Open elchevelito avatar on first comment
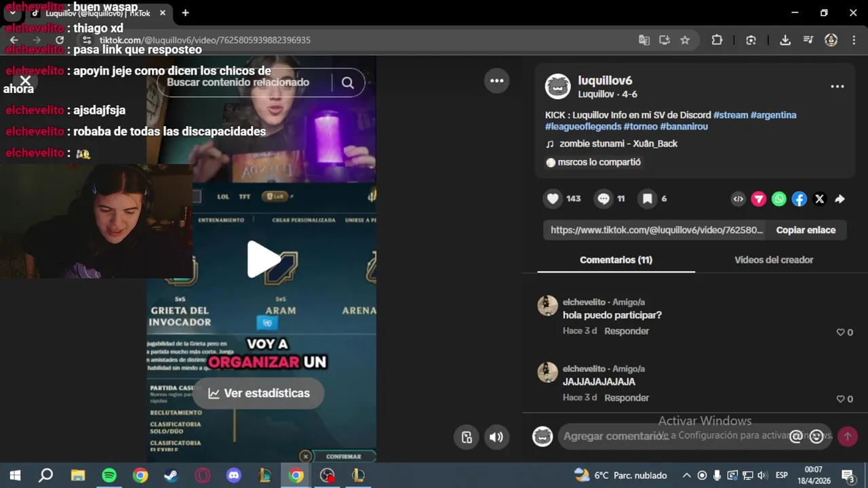The width and height of the screenshot is (868, 488). point(547,306)
